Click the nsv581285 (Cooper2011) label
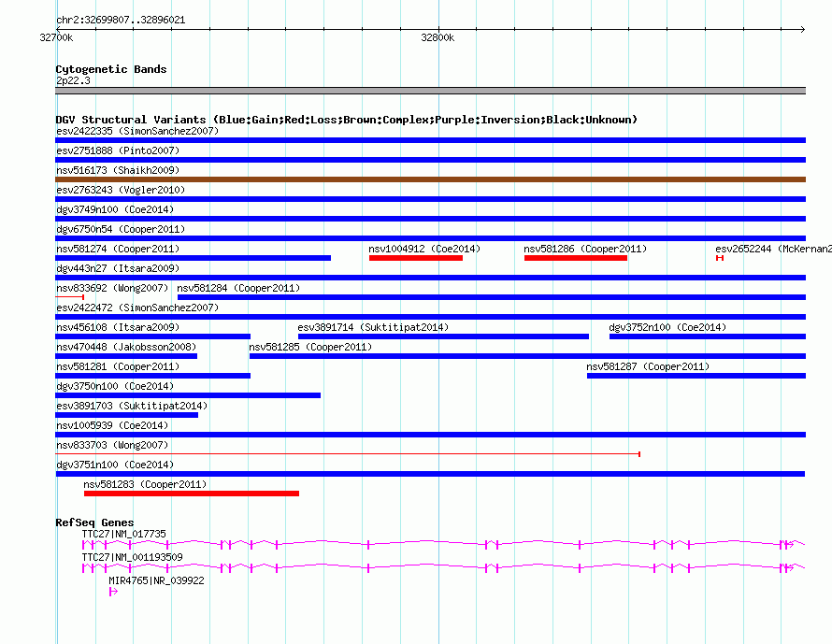Viewport: 832px width, 644px height. pyautogui.click(x=310, y=347)
